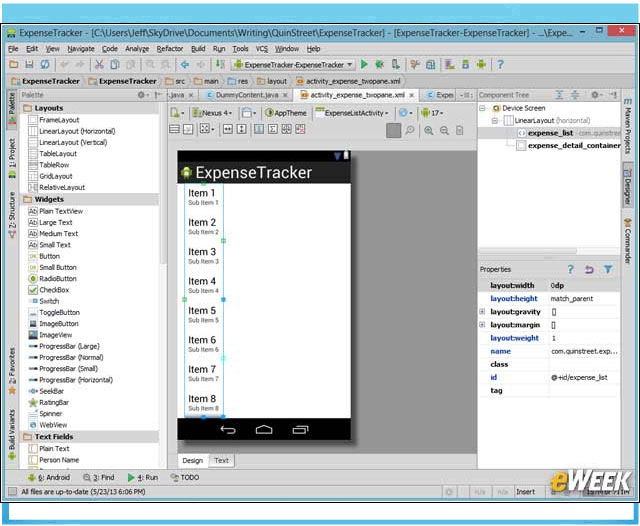The image size is (640, 526).
Task: Open the orientation dropdown
Action: point(249,113)
